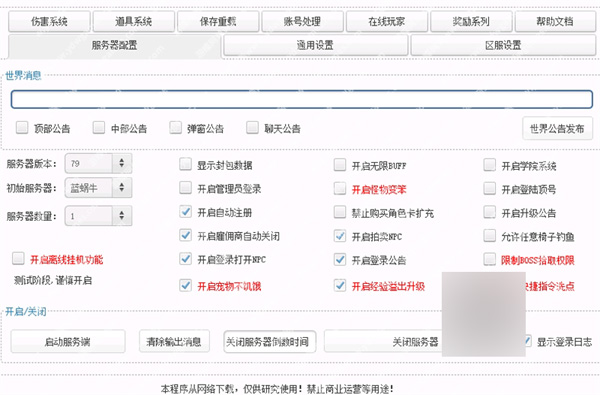Viewport: 600px width, 395px height.
Task: Switch to 保存重载 tab
Action: 218,21
